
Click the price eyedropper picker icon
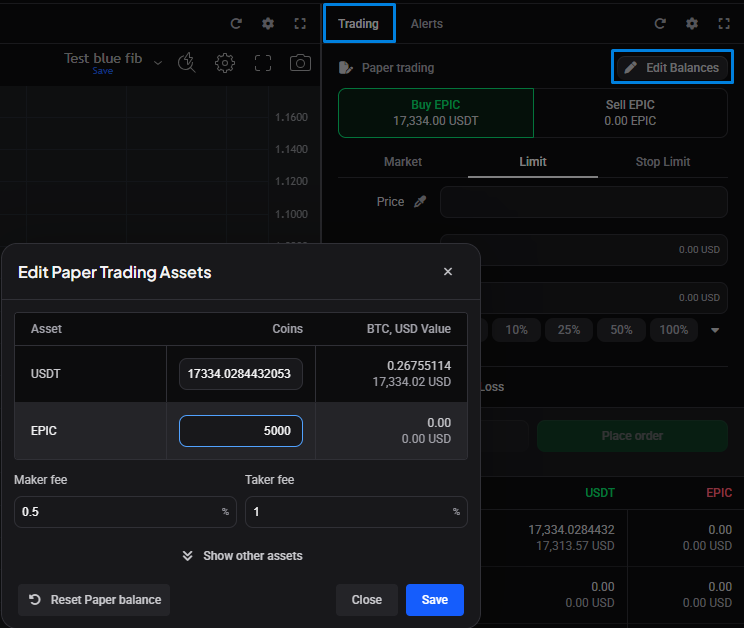click(x=420, y=202)
